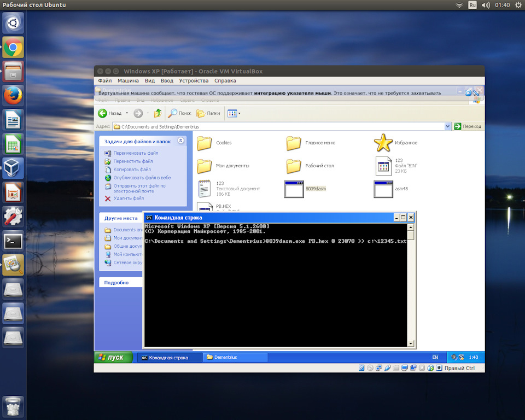
Task: Open the first disk drive launcher icon
Action: point(13,289)
